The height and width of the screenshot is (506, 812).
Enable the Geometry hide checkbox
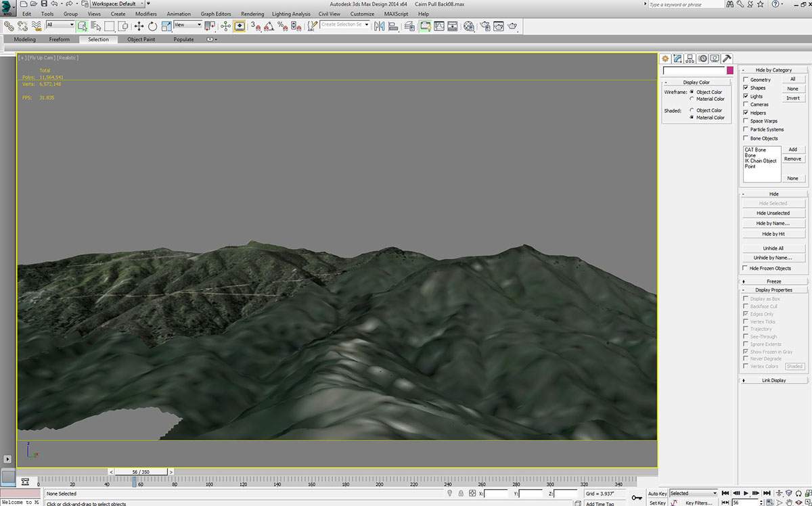(746, 80)
